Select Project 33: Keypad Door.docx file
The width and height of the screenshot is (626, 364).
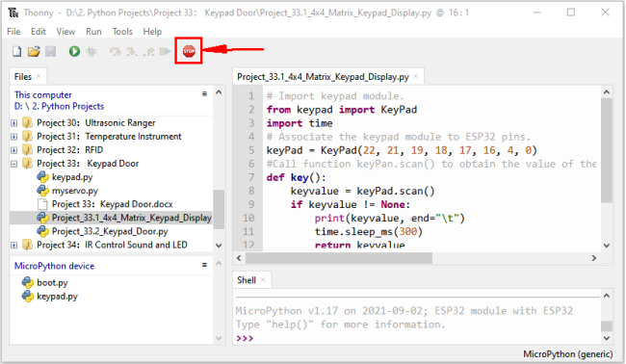point(112,204)
